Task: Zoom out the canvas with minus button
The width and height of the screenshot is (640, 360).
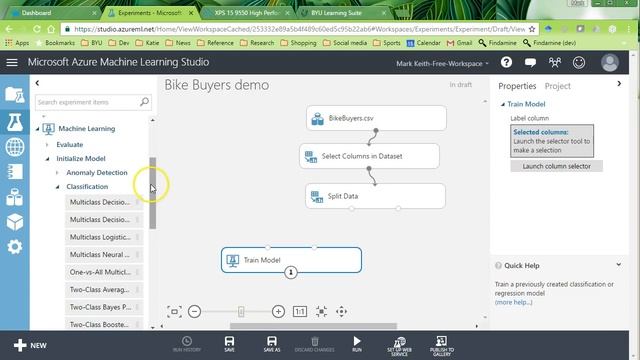Action: [194, 312]
